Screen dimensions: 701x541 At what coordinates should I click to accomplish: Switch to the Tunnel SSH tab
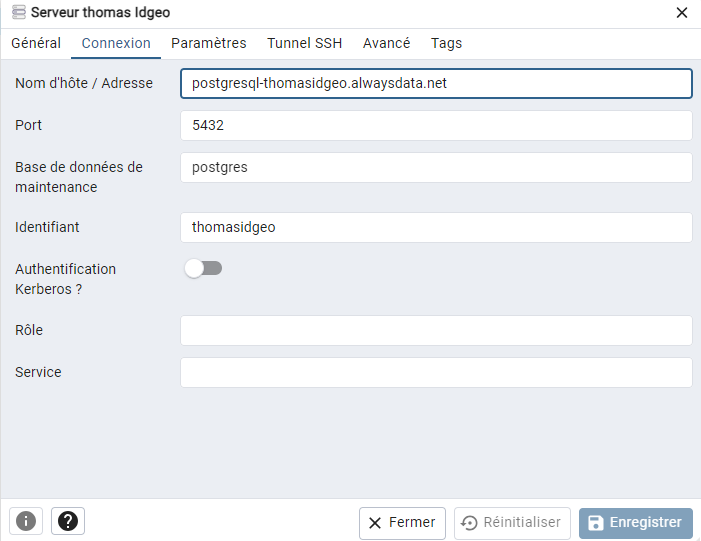[x=304, y=43]
